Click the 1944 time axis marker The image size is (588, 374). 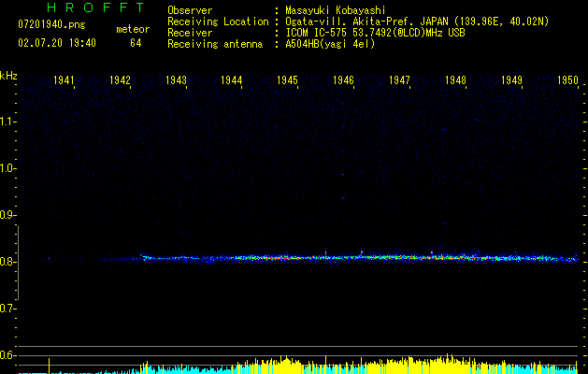232,79
